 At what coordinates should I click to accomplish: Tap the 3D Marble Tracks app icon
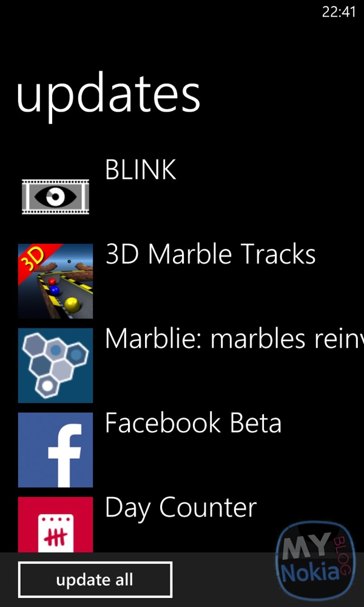click(x=55, y=281)
